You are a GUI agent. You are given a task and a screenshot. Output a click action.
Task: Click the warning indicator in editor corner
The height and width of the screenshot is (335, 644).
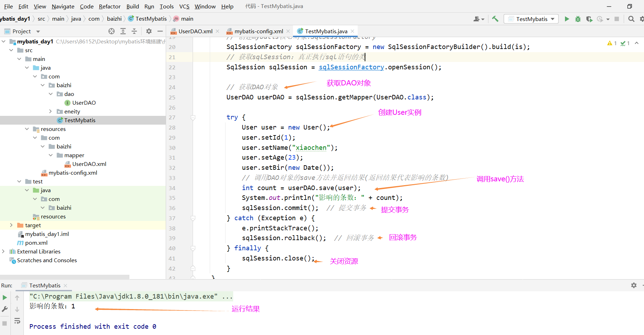pyautogui.click(x=612, y=43)
